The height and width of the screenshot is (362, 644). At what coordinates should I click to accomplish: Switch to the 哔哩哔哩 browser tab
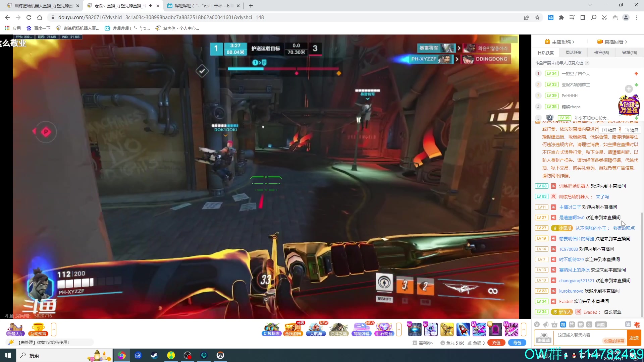coord(204,6)
